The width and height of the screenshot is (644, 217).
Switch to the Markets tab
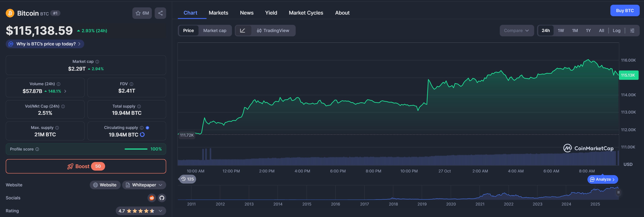coord(218,13)
